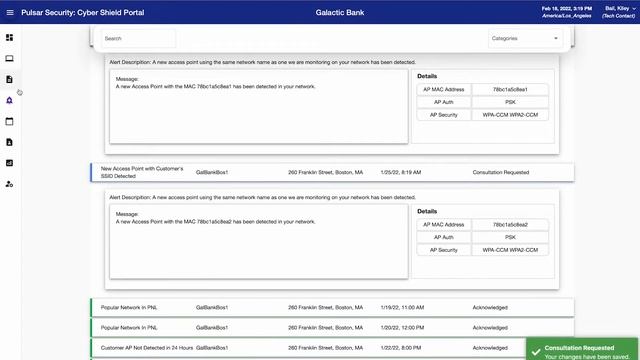
Task: Click the Acknowledged status of the 1/20/22 row
Action: tap(490, 327)
